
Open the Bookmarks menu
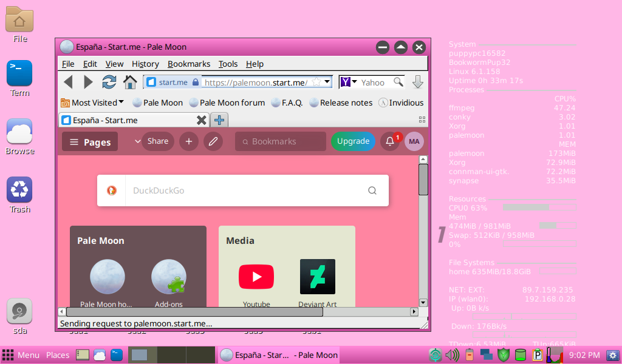pyautogui.click(x=189, y=64)
